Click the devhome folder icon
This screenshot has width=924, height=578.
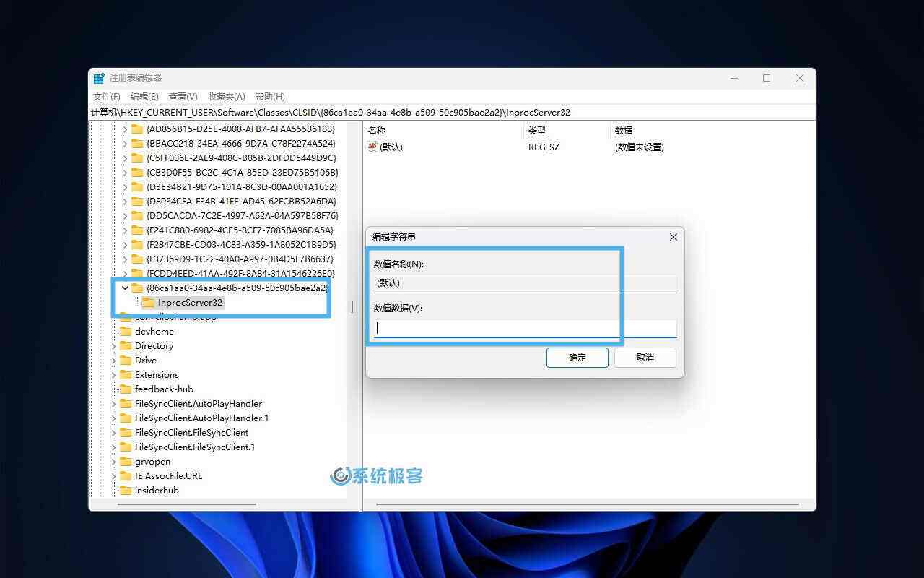point(126,331)
